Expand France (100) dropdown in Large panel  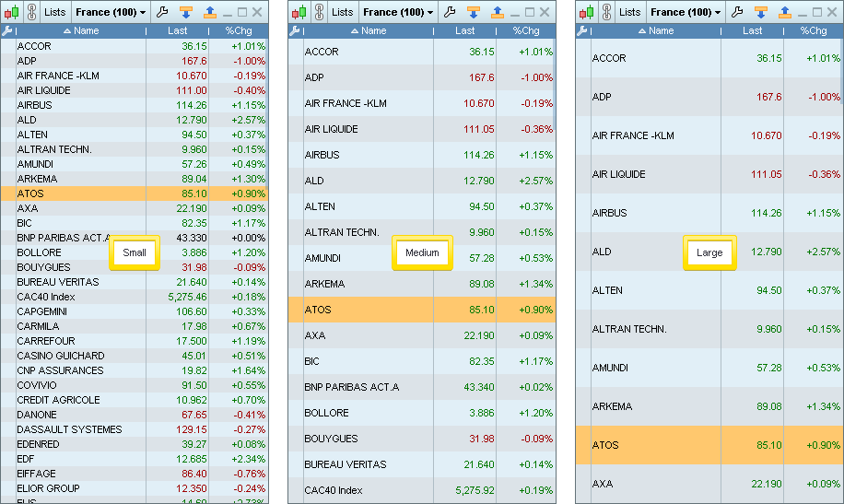click(685, 13)
